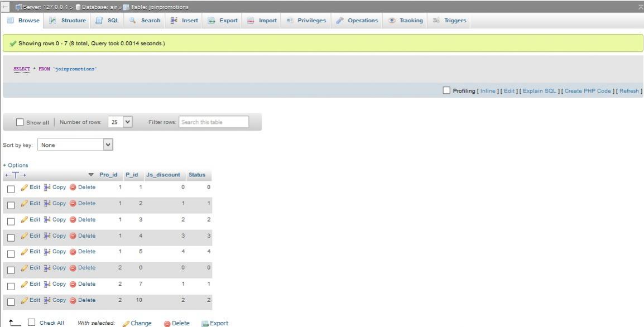Viewport: 644px width, 327px height.
Task: Open the Operations tab
Action: pos(357,20)
